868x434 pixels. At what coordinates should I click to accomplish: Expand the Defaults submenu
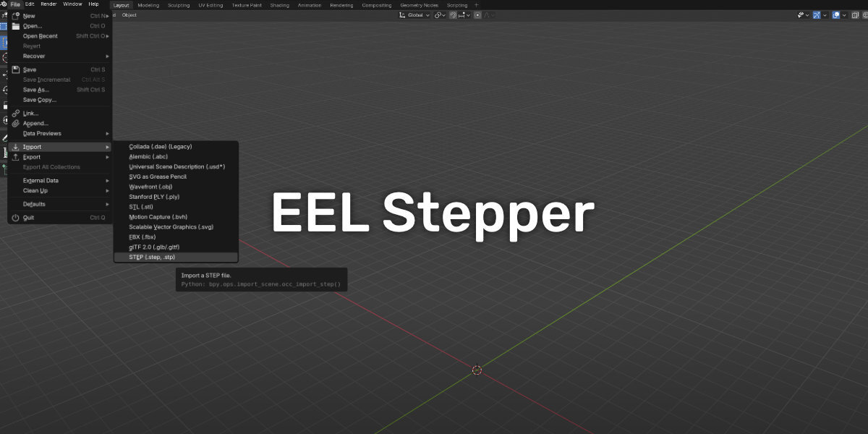point(60,204)
